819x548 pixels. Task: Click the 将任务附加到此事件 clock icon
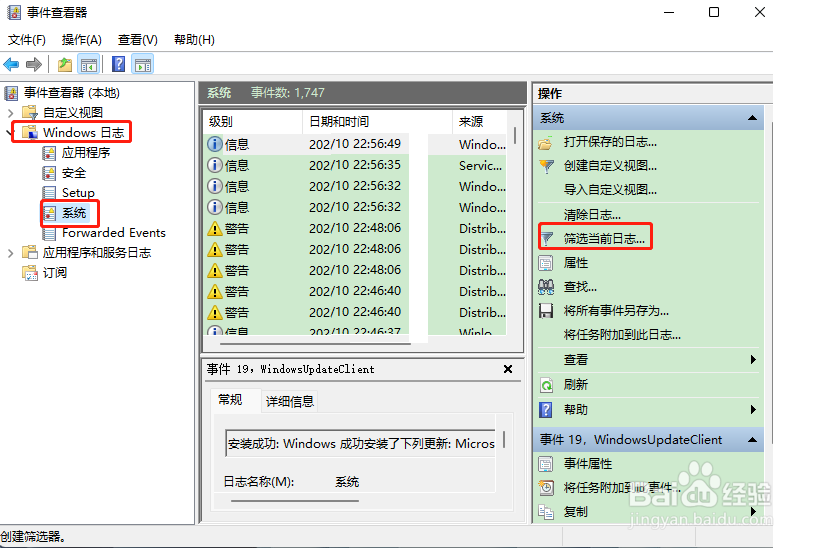(546, 488)
